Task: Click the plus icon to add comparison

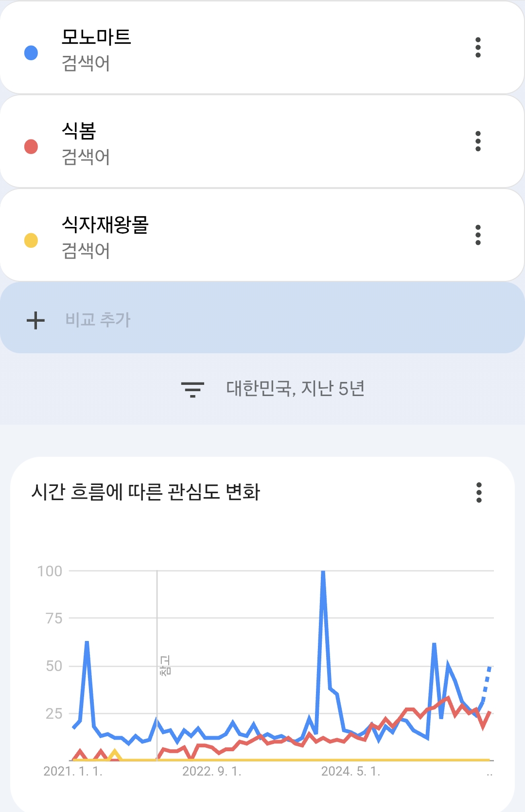Action: (35, 320)
